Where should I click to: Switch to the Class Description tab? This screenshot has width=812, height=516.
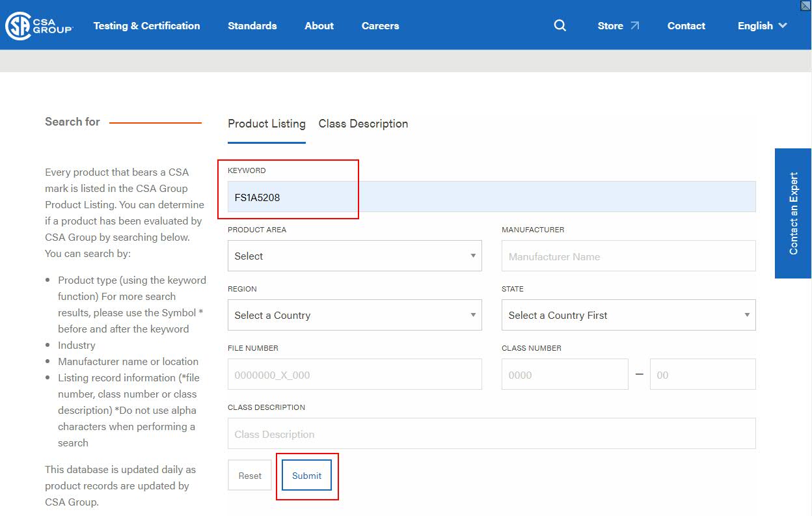point(363,124)
